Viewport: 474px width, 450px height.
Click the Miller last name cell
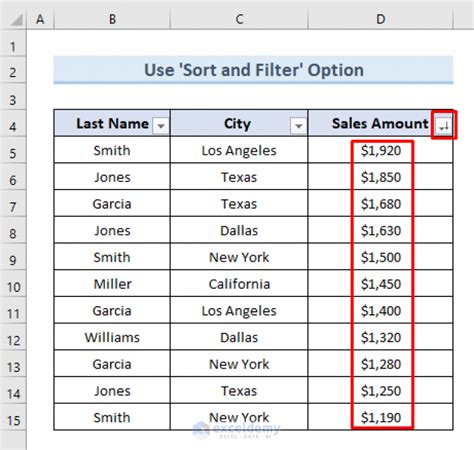[x=112, y=284]
